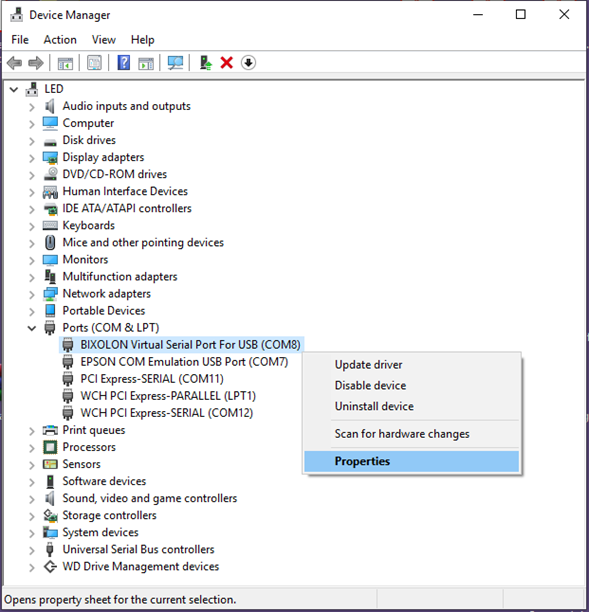Click the red X Uninstall device icon

[x=226, y=63]
